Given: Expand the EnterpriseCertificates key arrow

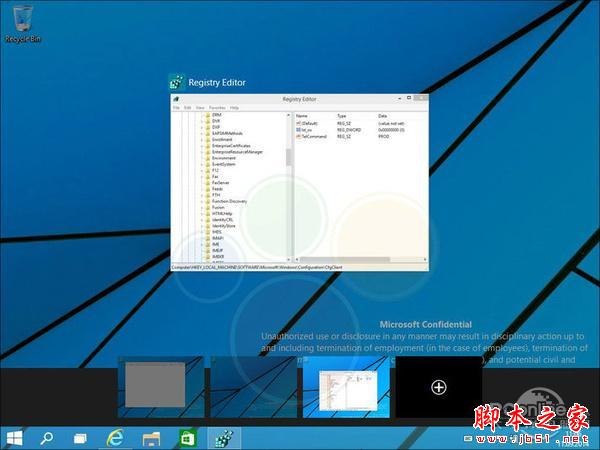Looking at the screenshot, I should [202, 146].
